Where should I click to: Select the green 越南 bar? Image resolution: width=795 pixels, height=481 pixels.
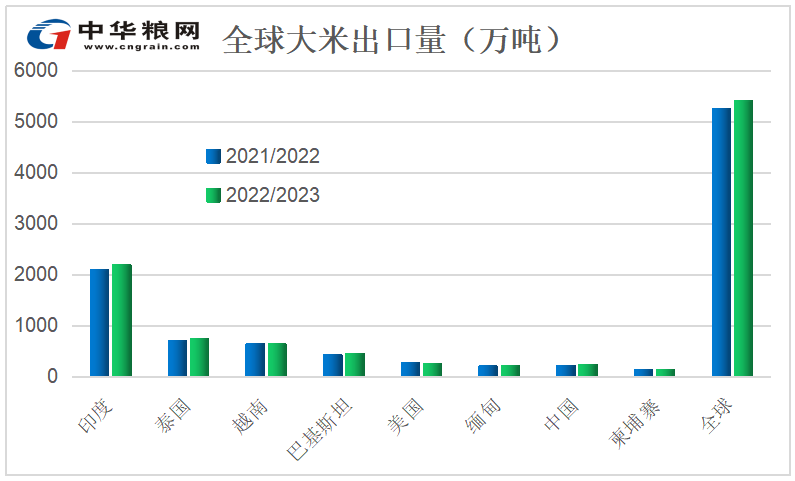pyautogui.click(x=277, y=360)
